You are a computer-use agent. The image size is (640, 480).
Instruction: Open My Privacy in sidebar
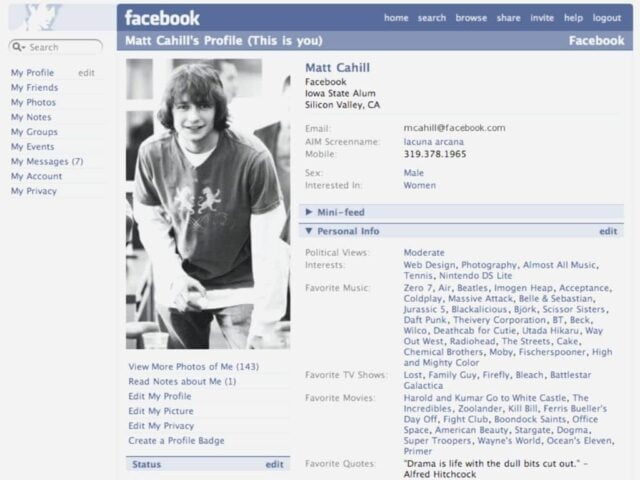coord(34,191)
